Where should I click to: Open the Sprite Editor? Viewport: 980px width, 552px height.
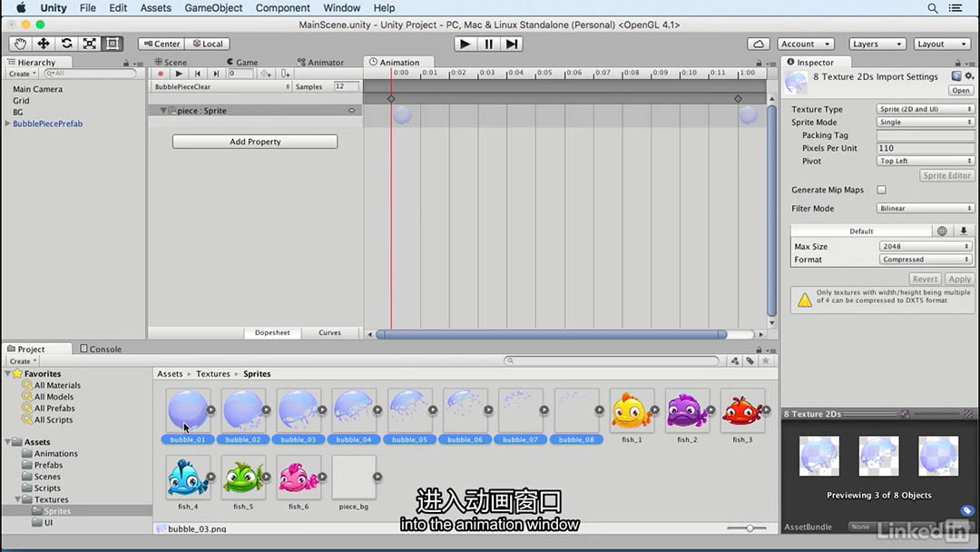tap(946, 175)
